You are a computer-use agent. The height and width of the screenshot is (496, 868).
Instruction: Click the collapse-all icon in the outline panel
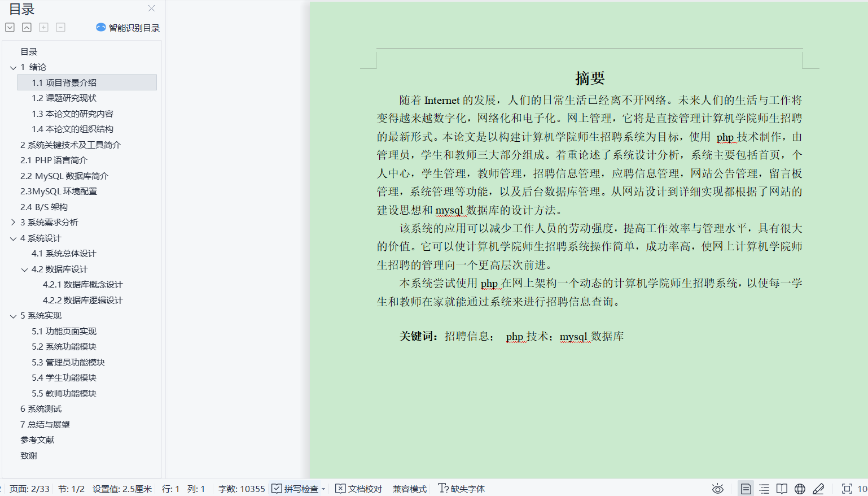point(27,28)
